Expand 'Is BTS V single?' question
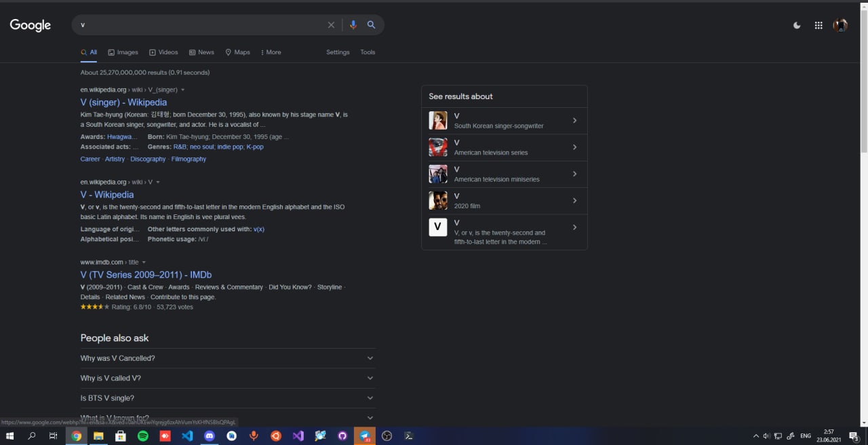Viewport: 868px width, 445px height. pos(228,398)
